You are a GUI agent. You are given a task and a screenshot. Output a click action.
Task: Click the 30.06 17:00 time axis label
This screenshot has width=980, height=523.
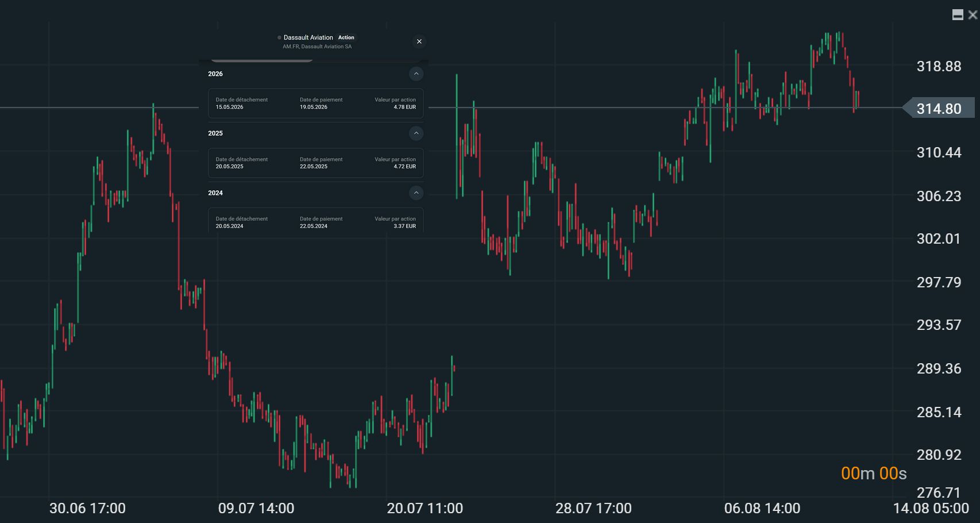point(87,508)
